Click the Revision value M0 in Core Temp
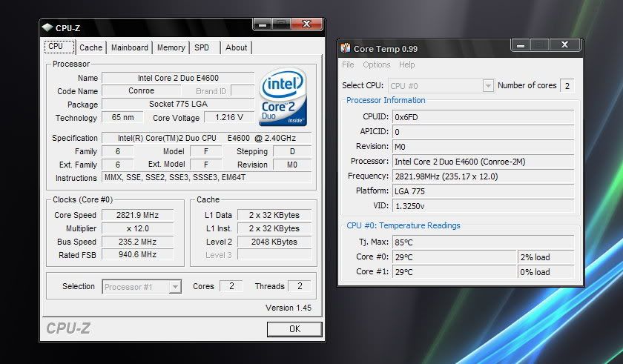 tap(483, 147)
